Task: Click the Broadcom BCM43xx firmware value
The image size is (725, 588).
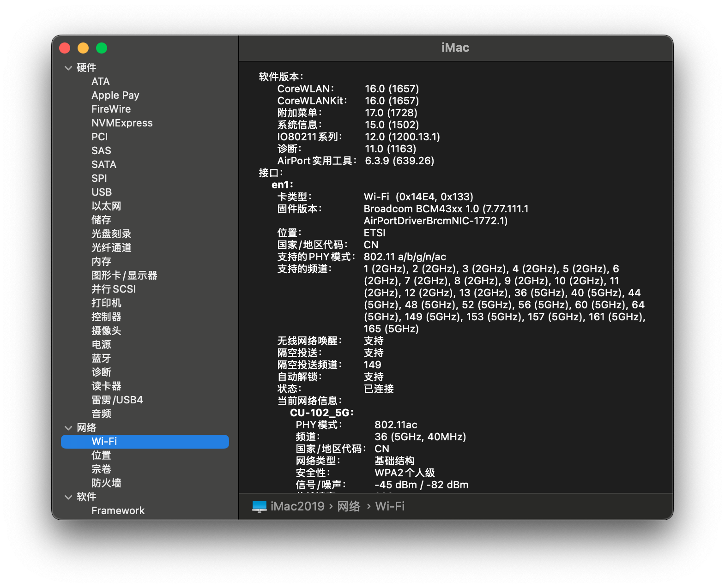Action: (x=446, y=215)
